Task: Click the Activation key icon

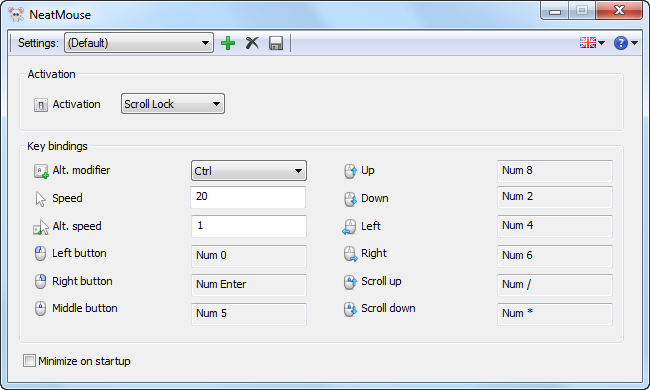Action: [41, 105]
